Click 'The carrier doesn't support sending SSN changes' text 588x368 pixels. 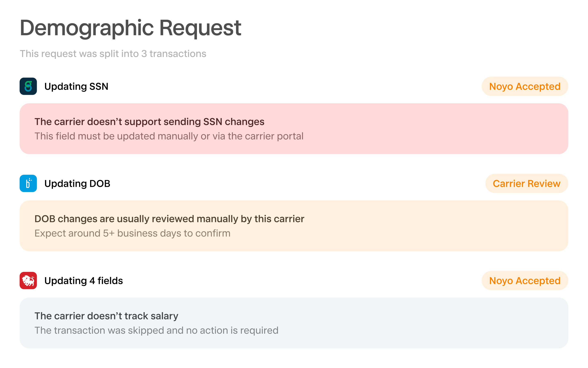tap(149, 122)
